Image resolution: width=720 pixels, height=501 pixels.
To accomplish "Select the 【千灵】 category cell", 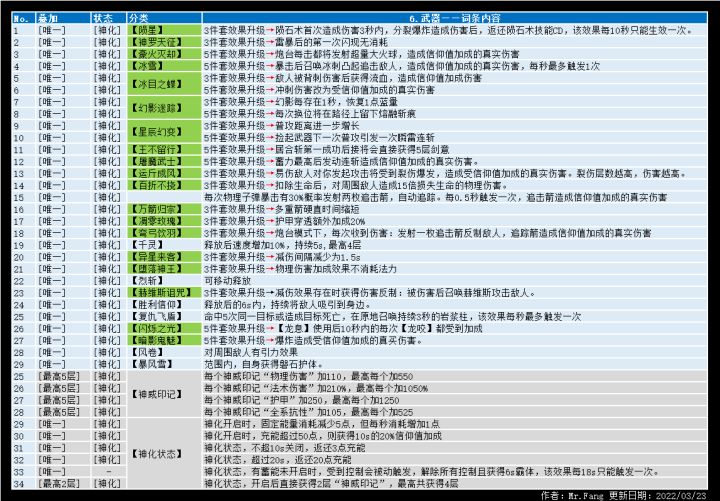I will pos(164,245).
